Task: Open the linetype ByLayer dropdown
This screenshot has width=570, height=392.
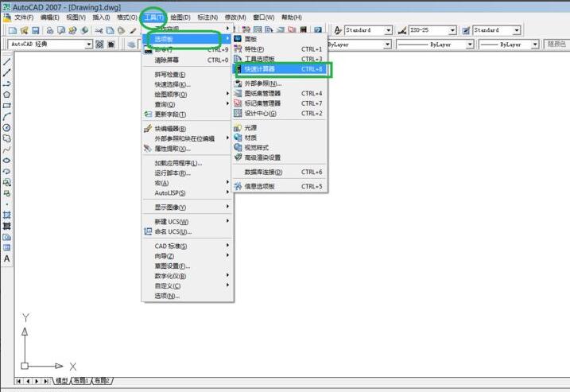Action: (x=470, y=45)
